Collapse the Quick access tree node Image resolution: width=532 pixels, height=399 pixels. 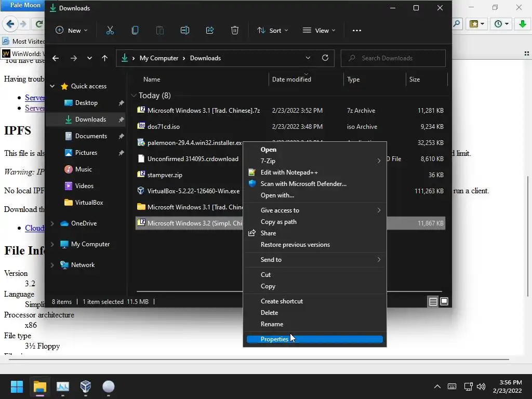(52, 86)
